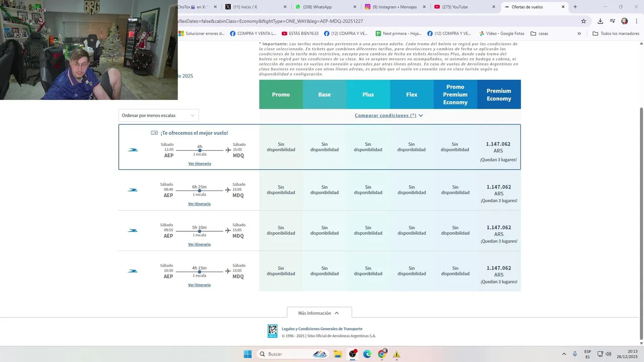Image resolution: width=644 pixels, height=362 pixels.
Task: Open the ESP ES language switcher
Action: [588, 354]
